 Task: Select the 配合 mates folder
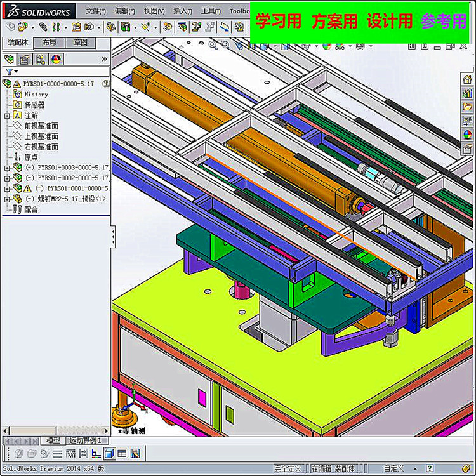tap(30, 209)
